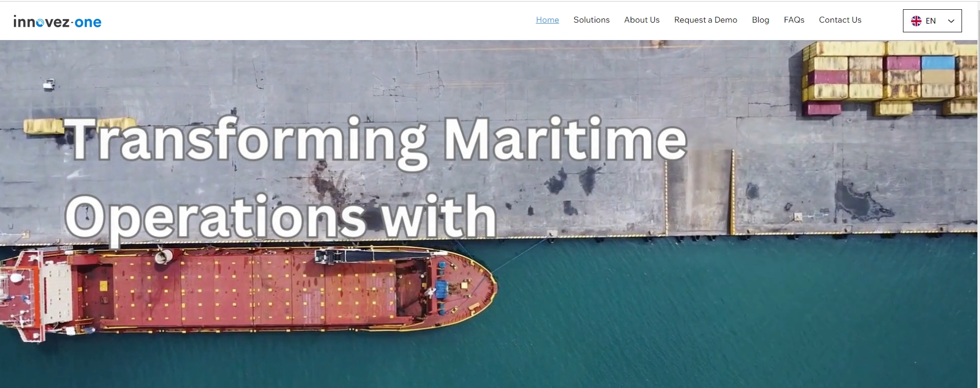Image resolution: width=980 pixels, height=388 pixels.
Task: Click the innovez-one logo
Action: [58, 22]
